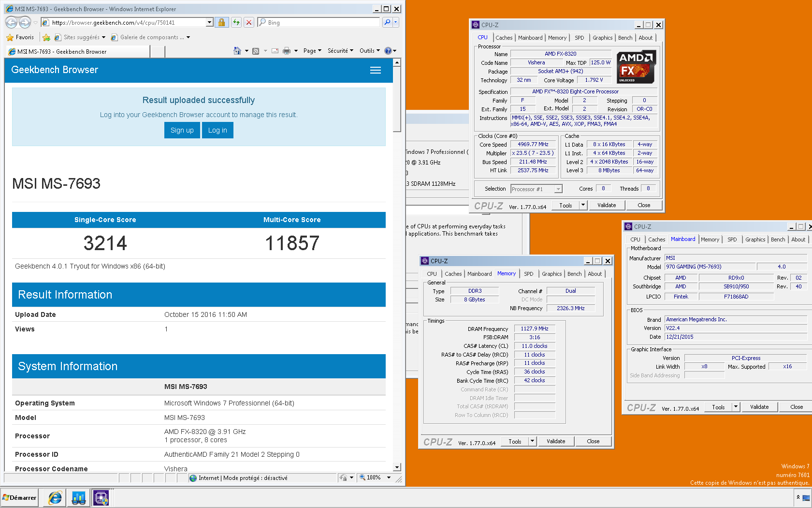Open IE Help question mark icon

click(x=388, y=51)
